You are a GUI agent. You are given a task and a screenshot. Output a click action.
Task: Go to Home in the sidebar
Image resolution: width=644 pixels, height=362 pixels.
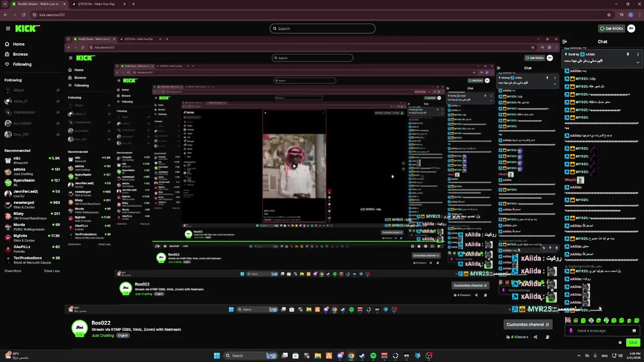click(15, 44)
